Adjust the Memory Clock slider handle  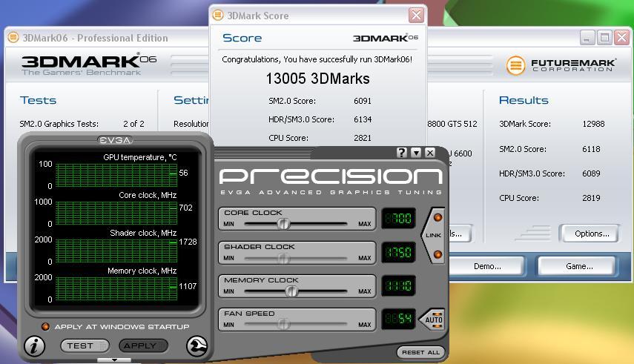coord(291,291)
